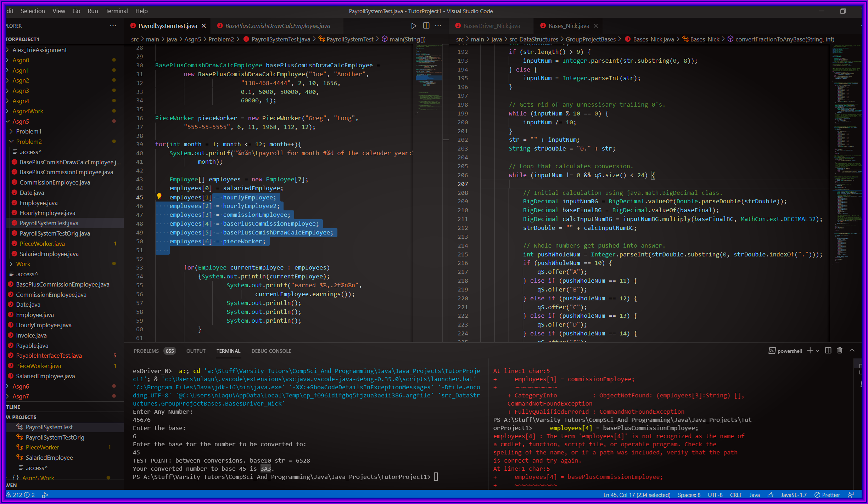Click the Problem2 breadcrumb in left editor
This screenshot has height=504, width=868.
pyautogui.click(x=221, y=39)
